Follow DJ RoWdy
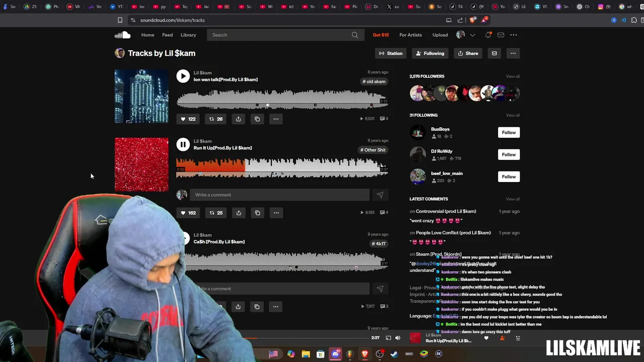 pos(509,154)
